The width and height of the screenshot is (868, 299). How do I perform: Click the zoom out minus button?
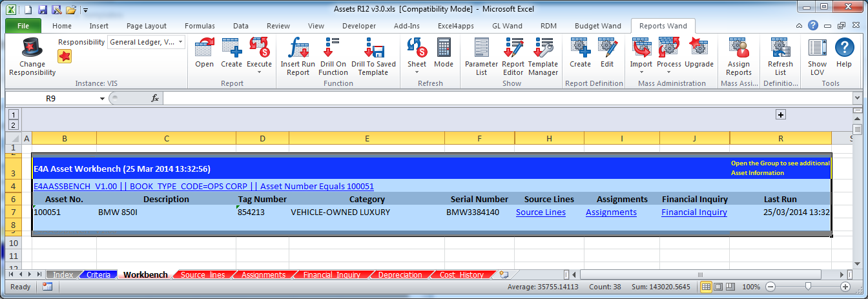coord(770,286)
